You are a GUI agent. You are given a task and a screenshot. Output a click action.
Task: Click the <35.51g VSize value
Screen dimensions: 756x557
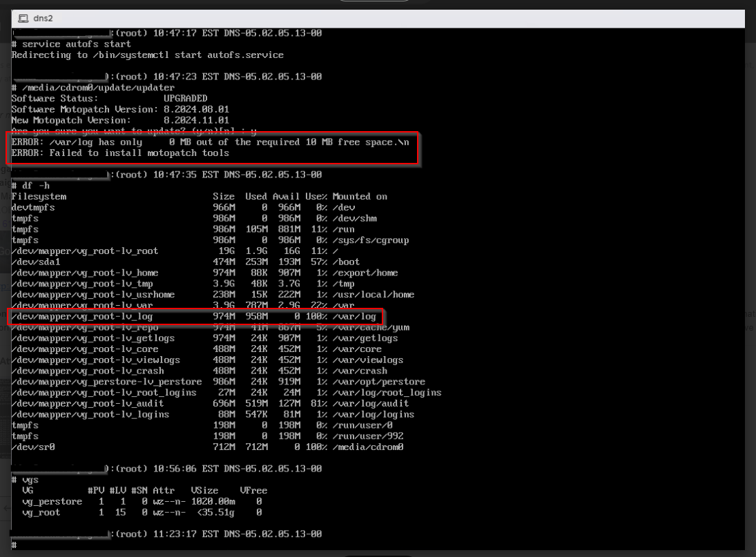pos(215,513)
